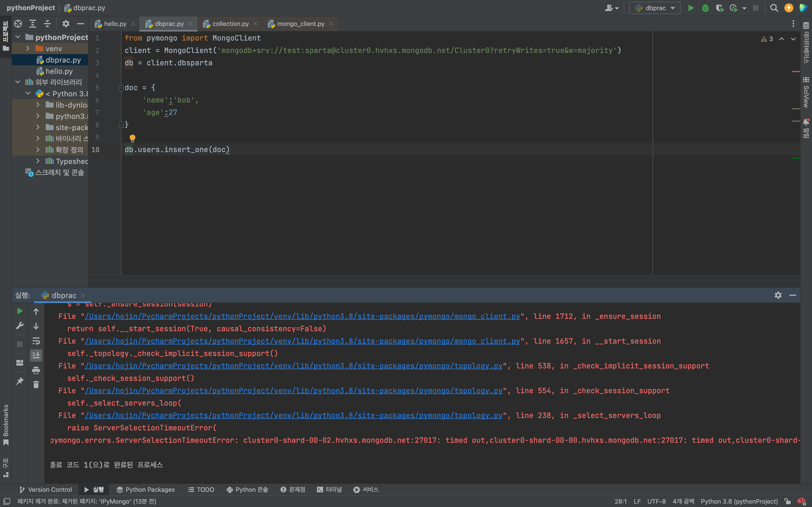Click the green Run button in the top toolbar
The image size is (812, 507).
click(x=690, y=8)
